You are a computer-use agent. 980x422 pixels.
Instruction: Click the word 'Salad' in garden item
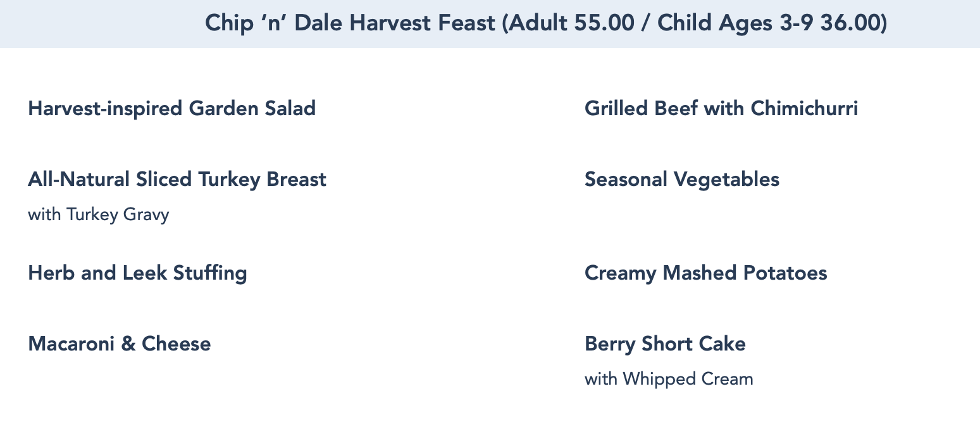coord(289,108)
